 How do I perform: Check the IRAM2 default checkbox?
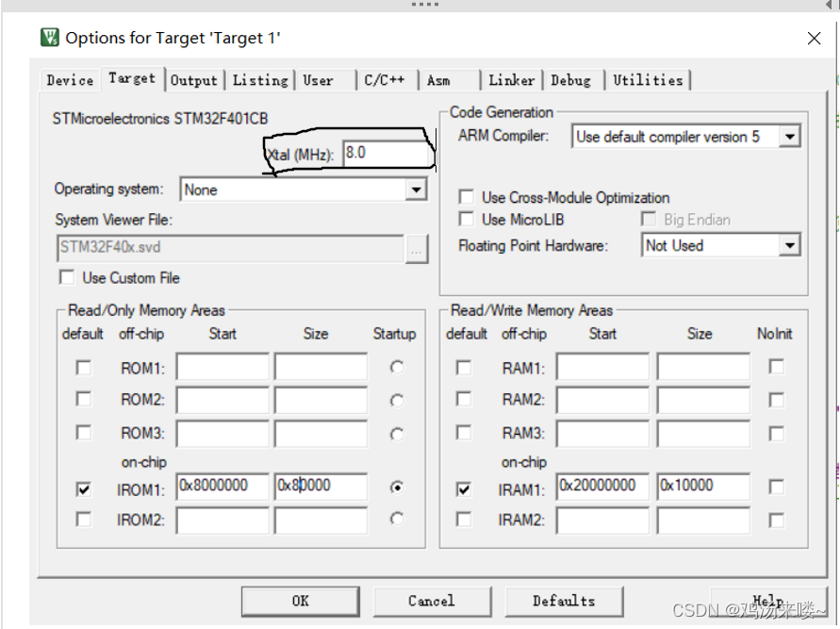tap(464, 520)
